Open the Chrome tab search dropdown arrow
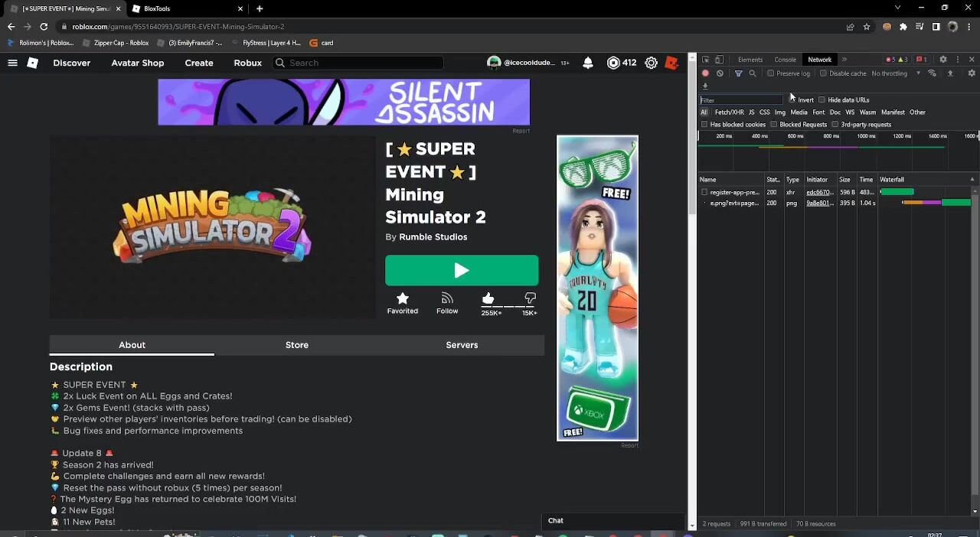Image resolution: width=980 pixels, height=537 pixels. point(898,8)
